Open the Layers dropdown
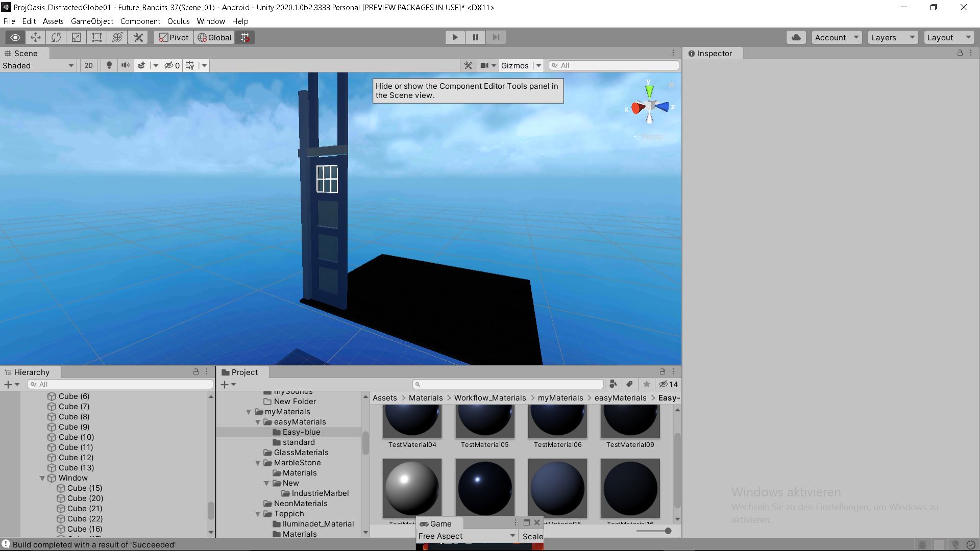980x551 pixels. 893,37
